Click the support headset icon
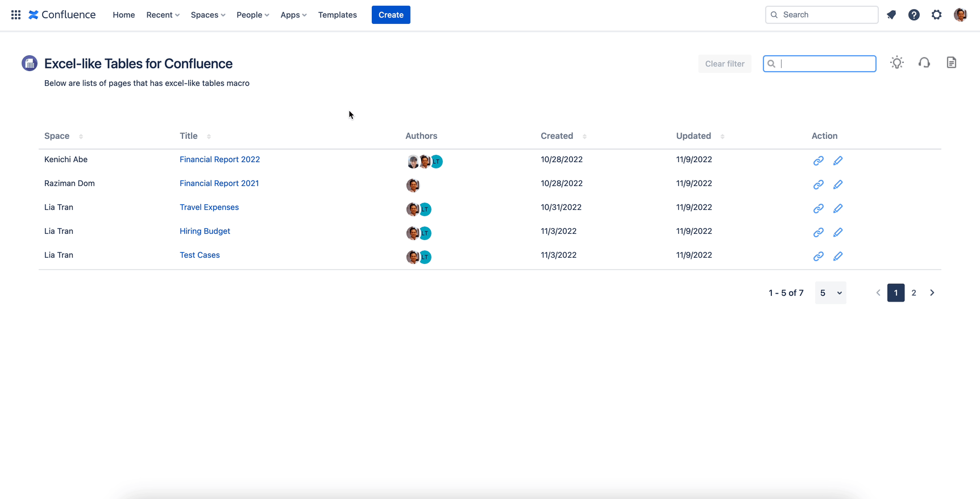The image size is (980, 499). (x=924, y=63)
